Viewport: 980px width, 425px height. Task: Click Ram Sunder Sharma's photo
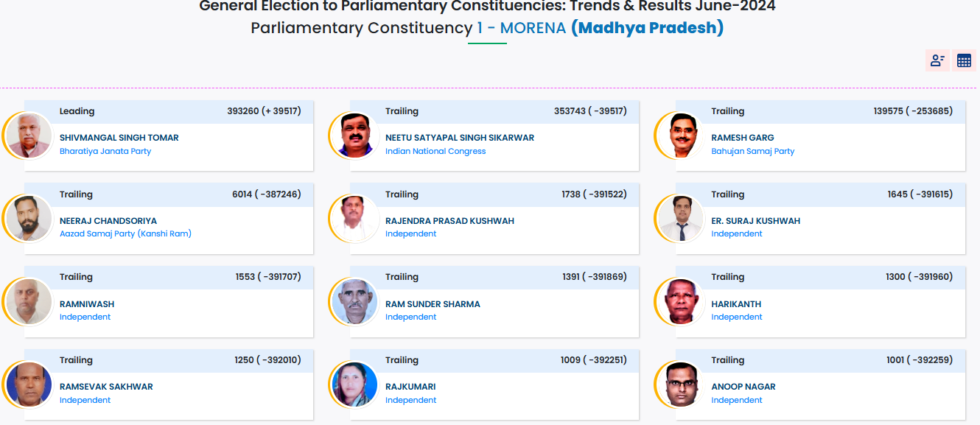(x=355, y=302)
